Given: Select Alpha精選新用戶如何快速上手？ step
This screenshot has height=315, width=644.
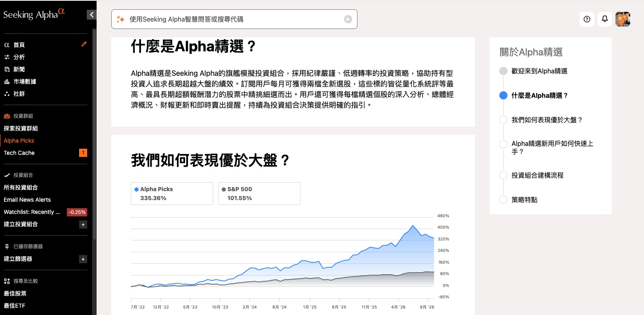Looking at the screenshot, I should (x=503, y=144).
